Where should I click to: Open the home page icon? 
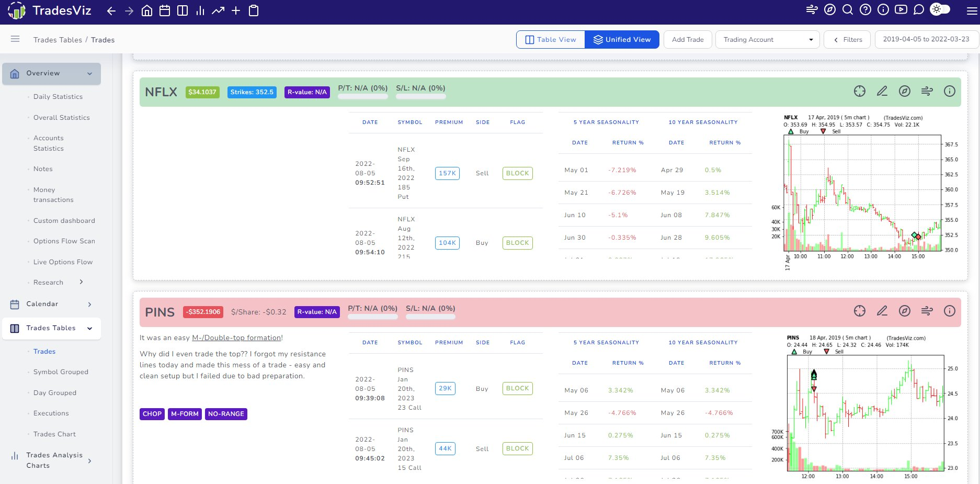[147, 11]
